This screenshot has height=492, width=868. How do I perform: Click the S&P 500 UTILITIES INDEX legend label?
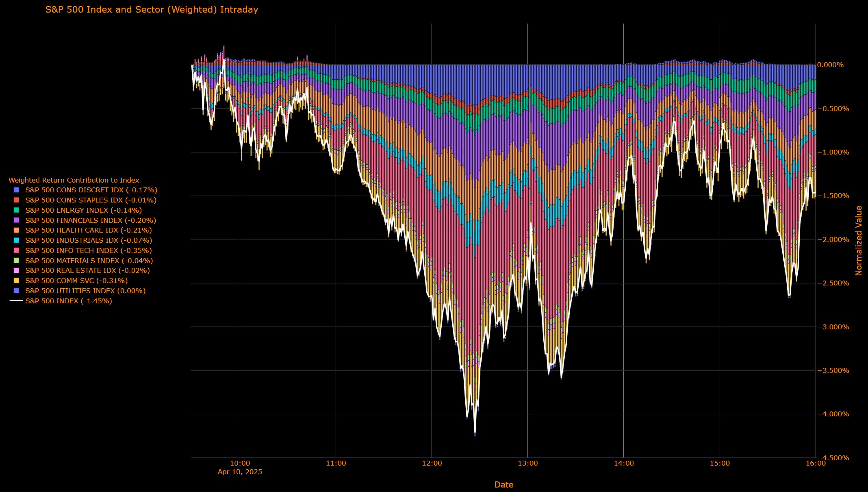pos(85,291)
